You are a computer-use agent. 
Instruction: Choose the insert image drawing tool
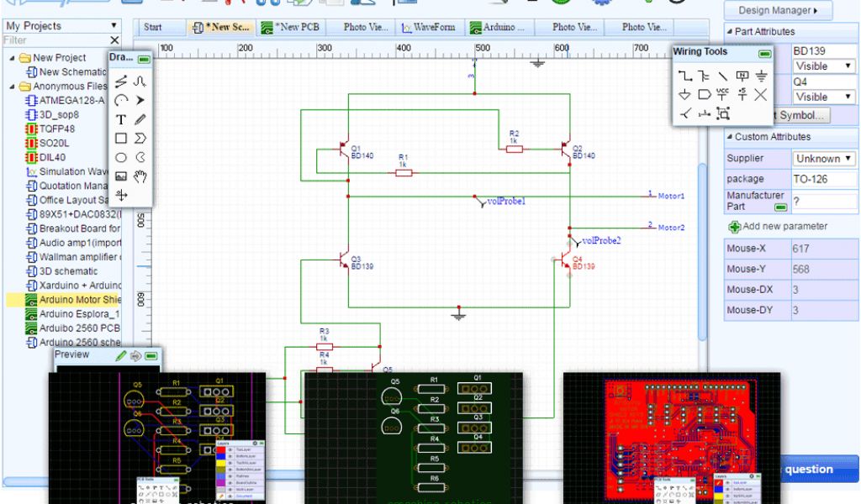click(x=121, y=176)
